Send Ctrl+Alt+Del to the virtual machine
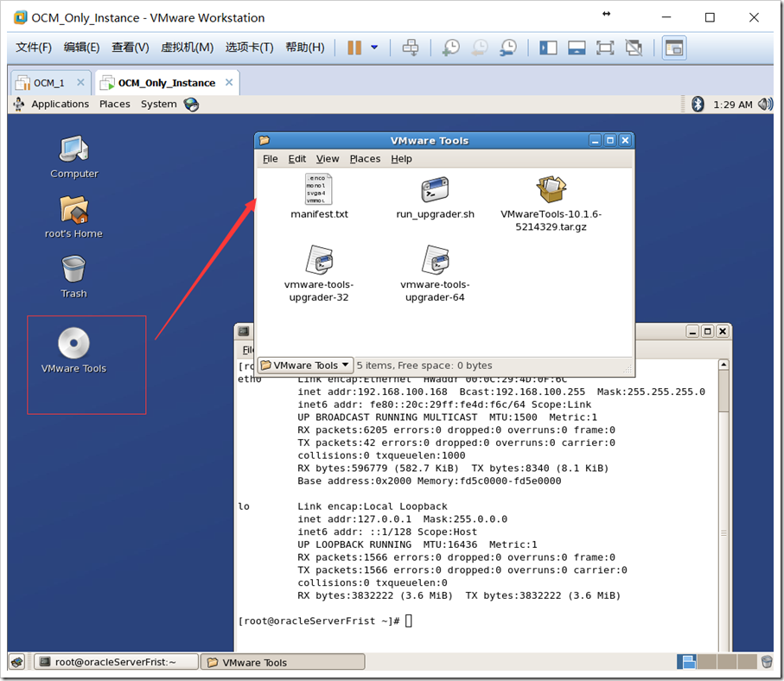Image resolution: width=784 pixels, height=681 pixels. (x=411, y=48)
